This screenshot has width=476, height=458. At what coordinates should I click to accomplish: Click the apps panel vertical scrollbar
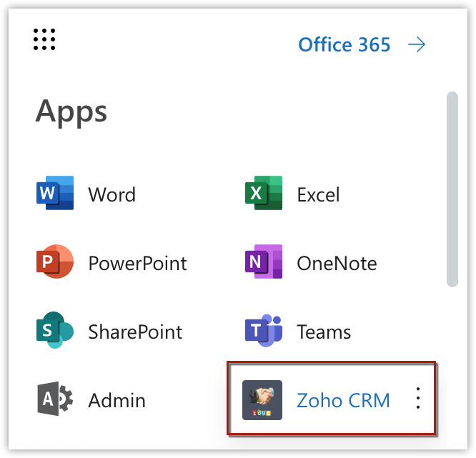(452, 189)
